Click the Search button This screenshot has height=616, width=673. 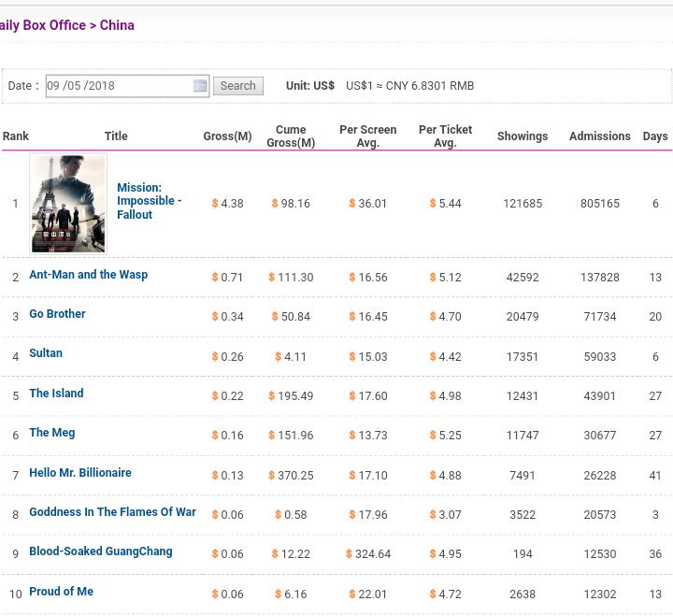coord(238,86)
